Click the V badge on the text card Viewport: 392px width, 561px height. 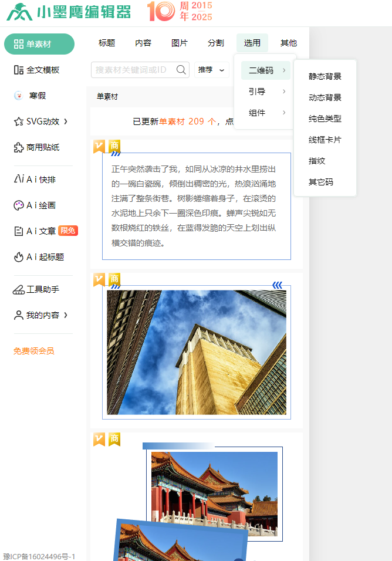tap(99, 146)
